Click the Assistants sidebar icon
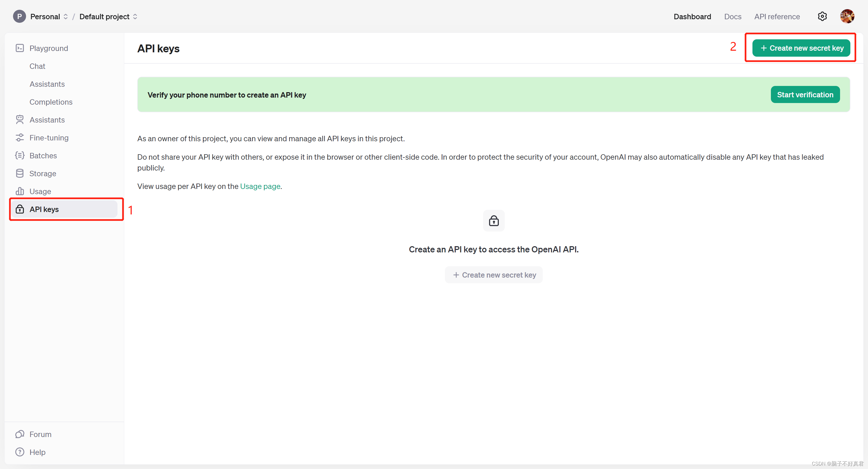Viewport: 868px width, 469px height. [20, 120]
